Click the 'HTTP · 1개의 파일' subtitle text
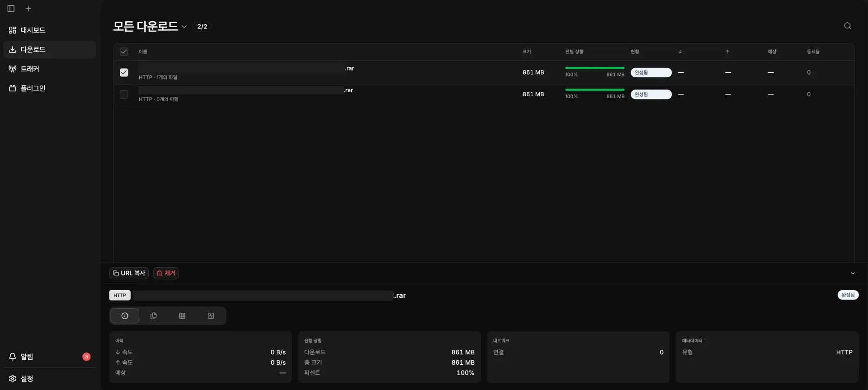Image resolution: width=868 pixels, height=390 pixels. tap(158, 77)
